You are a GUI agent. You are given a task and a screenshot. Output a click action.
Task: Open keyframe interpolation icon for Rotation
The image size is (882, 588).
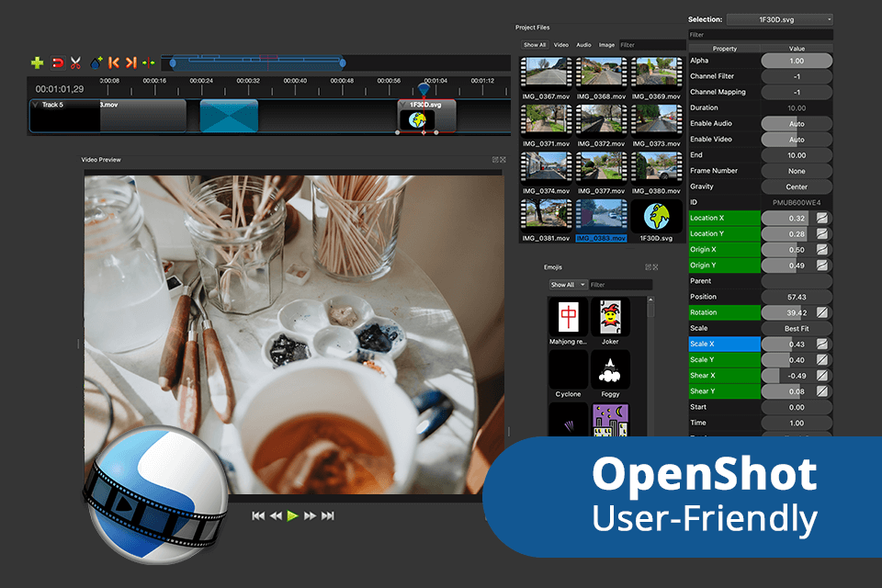point(821,312)
